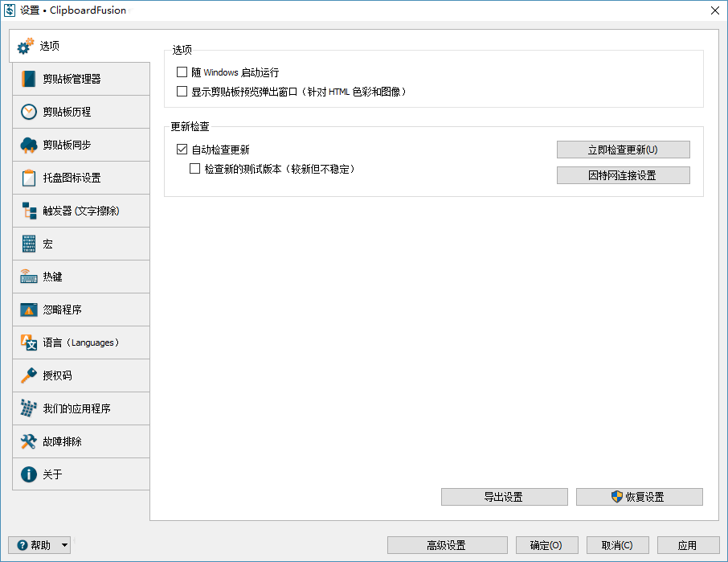This screenshot has height=562, width=728.
Task: Open 剪贴板同步 settings page
Action: click(x=81, y=145)
